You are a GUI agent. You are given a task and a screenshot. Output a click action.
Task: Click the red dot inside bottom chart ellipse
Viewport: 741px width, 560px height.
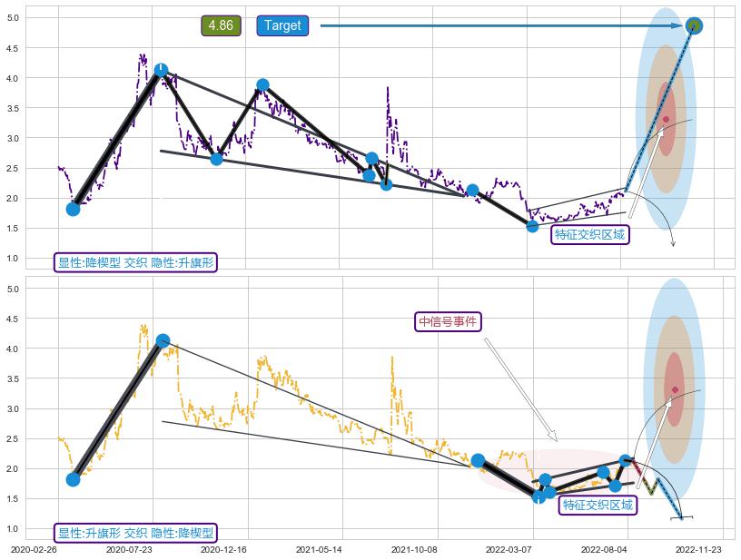[675, 389]
